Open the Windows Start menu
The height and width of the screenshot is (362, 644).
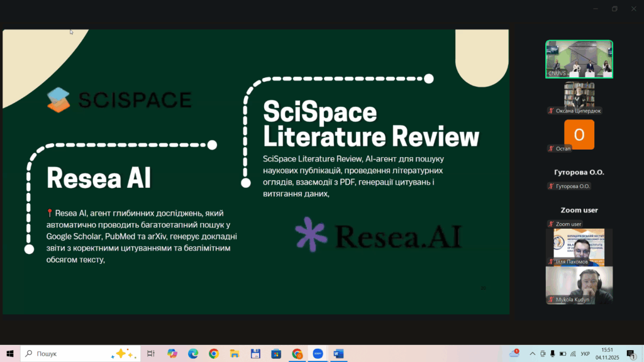pos(10,353)
